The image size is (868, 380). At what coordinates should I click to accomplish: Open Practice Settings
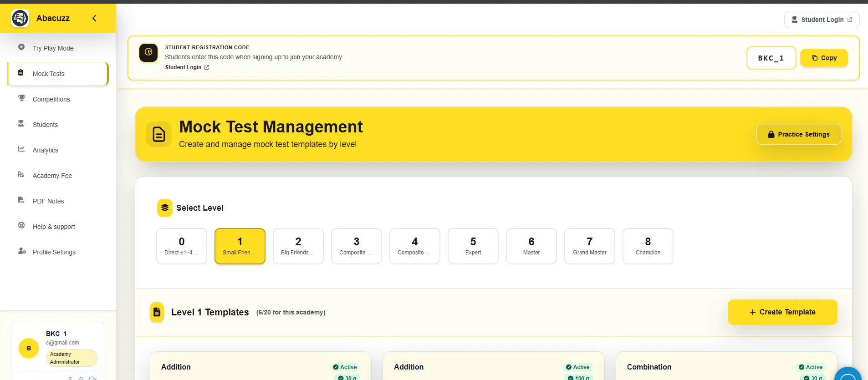(x=798, y=134)
